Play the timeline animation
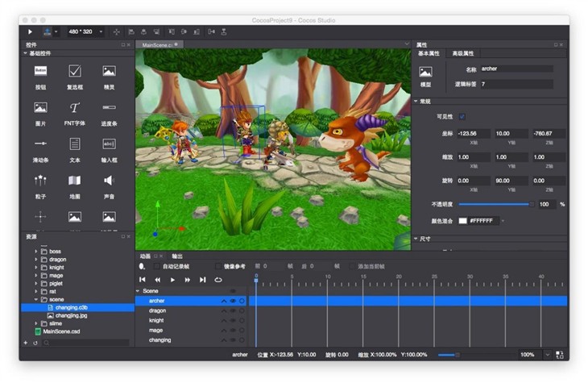Viewport: 588px width, 383px height. pyautogui.click(x=172, y=280)
